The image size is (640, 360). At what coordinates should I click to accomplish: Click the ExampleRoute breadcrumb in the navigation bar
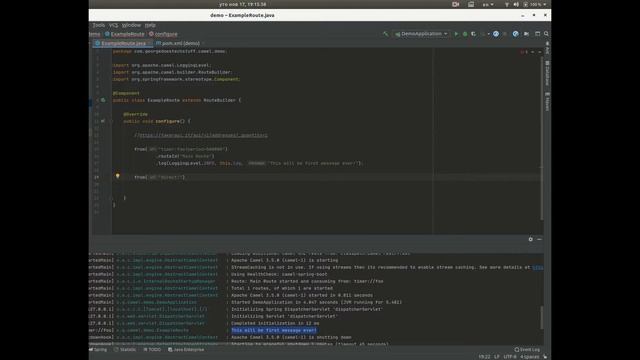pos(124,34)
